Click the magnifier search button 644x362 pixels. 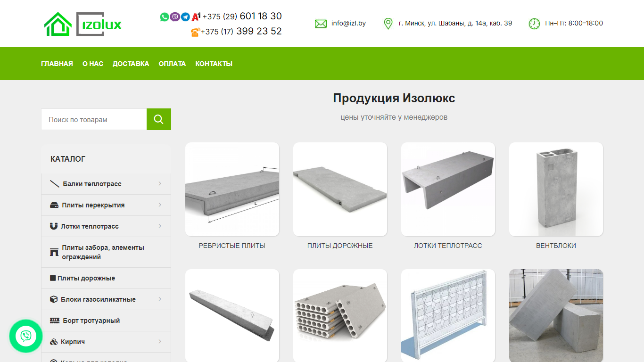pos(159,119)
